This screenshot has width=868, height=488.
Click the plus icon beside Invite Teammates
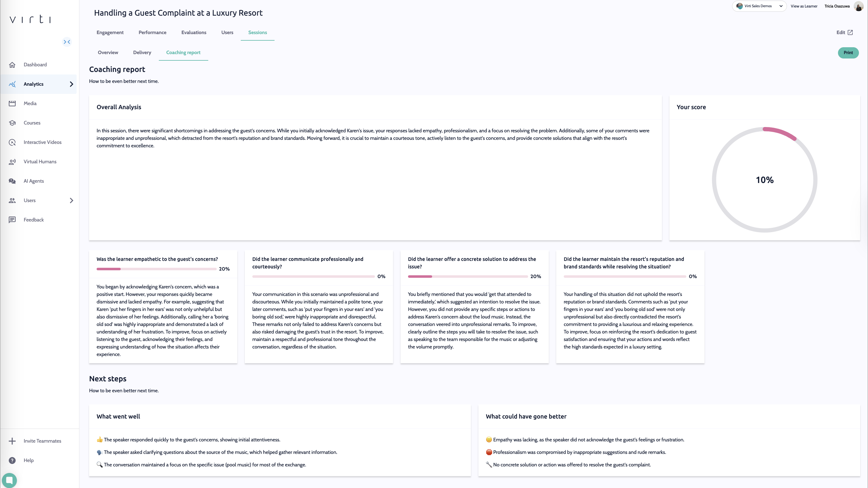12,441
